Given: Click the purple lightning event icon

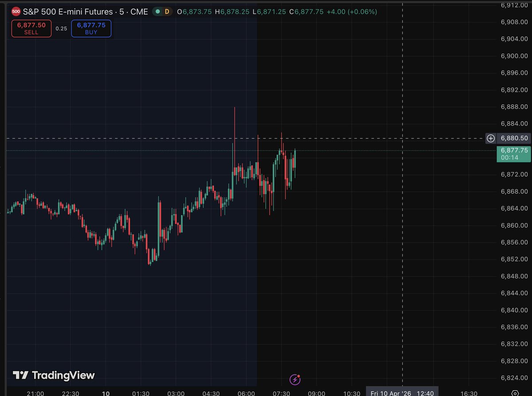Looking at the screenshot, I should [295, 379].
